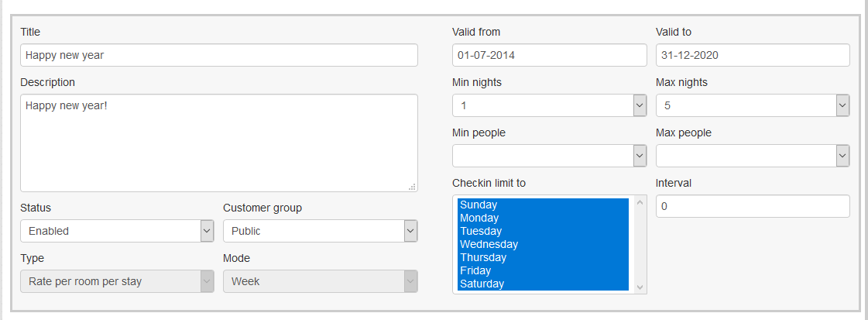Open the Max nights dropdown
The width and height of the screenshot is (868, 320).
tap(753, 105)
